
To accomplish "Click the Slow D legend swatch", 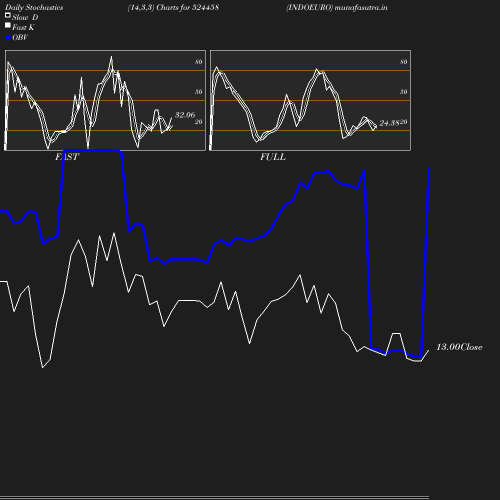I will [x=8, y=15].
